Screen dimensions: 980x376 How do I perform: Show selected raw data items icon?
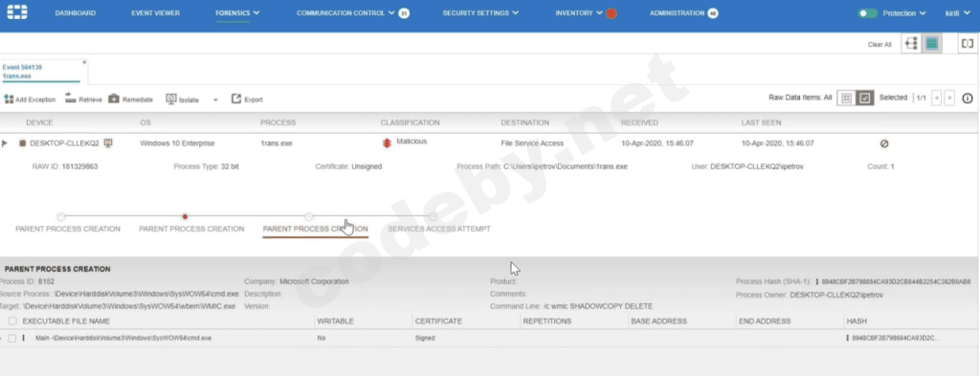[864, 98]
